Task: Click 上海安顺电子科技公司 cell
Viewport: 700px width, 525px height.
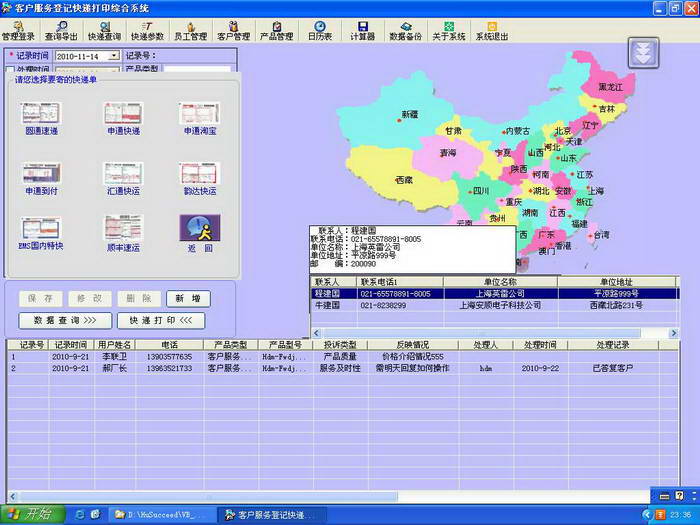Action: coord(500,305)
